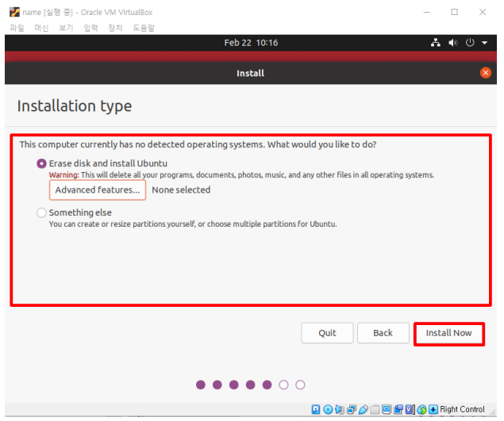Open the 머신 menu
Screen dimensions: 504x421
[x=41, y=28]
